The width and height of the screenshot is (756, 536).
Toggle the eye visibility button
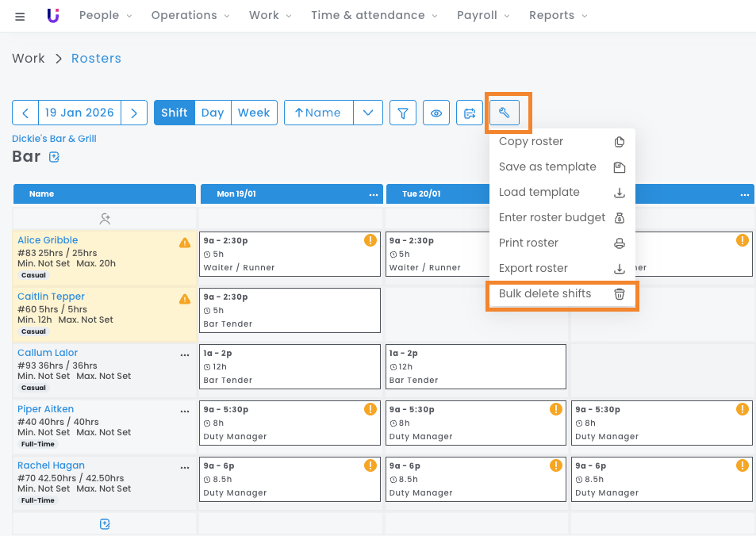point(436,113)
